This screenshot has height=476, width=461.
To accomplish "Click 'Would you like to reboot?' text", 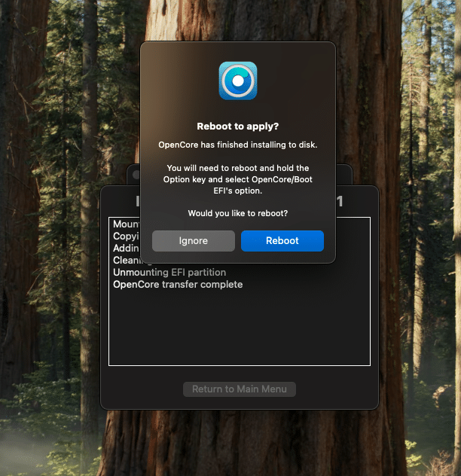I will (x=238, y=213).
